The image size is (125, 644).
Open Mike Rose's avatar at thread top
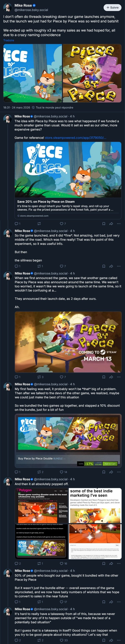(x=7, y=7)
